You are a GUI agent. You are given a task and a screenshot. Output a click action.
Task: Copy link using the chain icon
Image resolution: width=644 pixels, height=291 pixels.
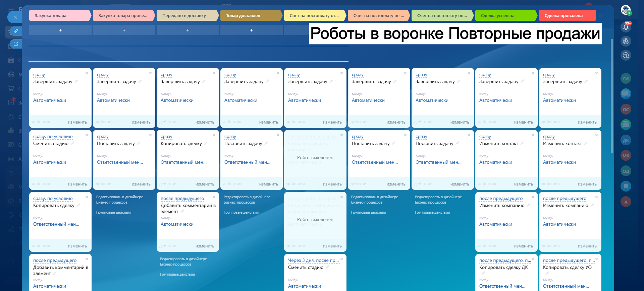click(x=15, y=31)
